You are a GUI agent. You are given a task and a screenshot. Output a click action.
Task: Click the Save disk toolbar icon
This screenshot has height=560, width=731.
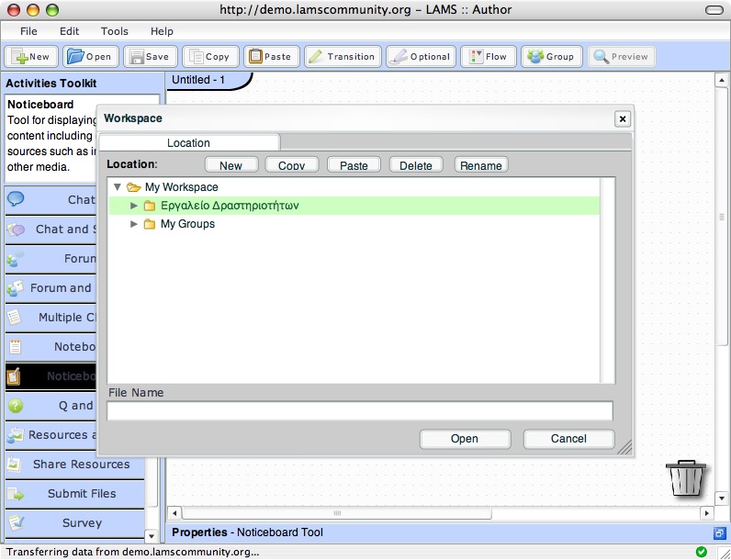[134, 57]
